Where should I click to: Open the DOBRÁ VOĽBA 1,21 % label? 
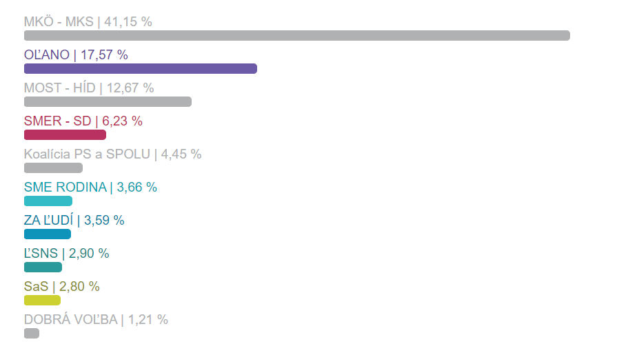pyautogui.click(x=96, y=319)
